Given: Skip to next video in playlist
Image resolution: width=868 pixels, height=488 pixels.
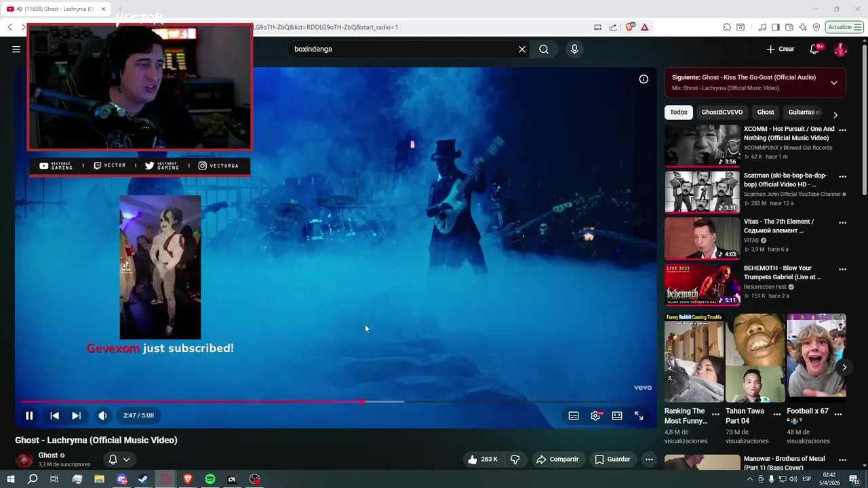Looking at the screenshot, I should point(76,415).
